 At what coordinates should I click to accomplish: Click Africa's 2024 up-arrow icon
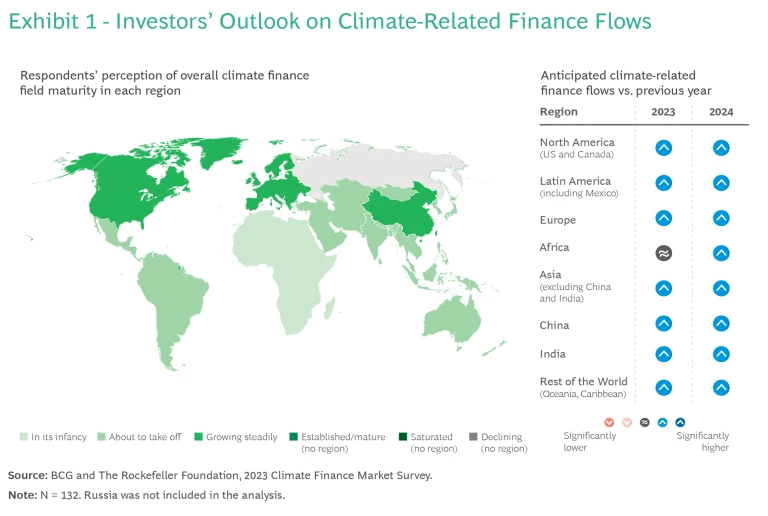721,253
